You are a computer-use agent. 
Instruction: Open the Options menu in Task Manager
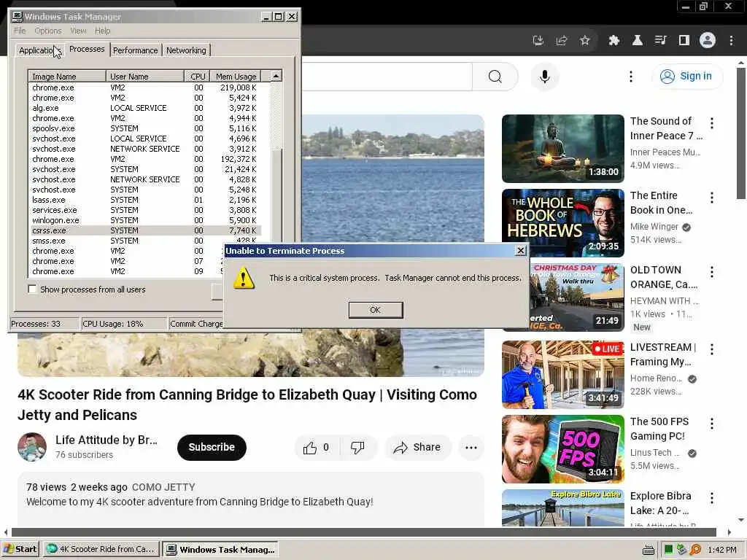pyautogui.click(x=48, y=31)
